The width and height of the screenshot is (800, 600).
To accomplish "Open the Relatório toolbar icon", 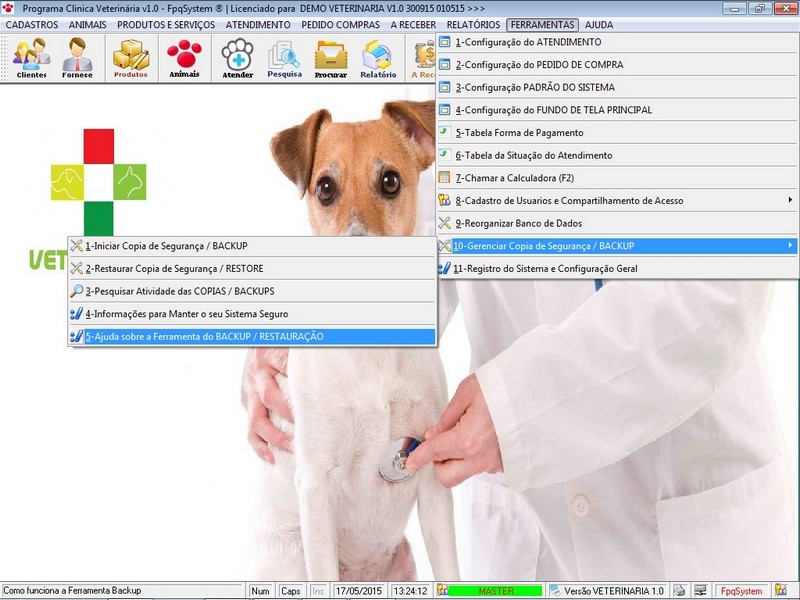I will click(378, 58).
